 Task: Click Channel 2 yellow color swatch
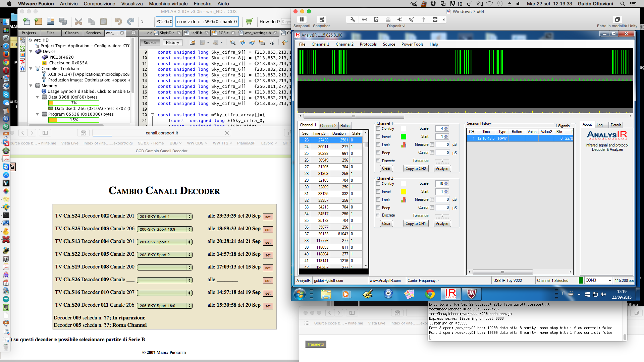pos(404,192)
